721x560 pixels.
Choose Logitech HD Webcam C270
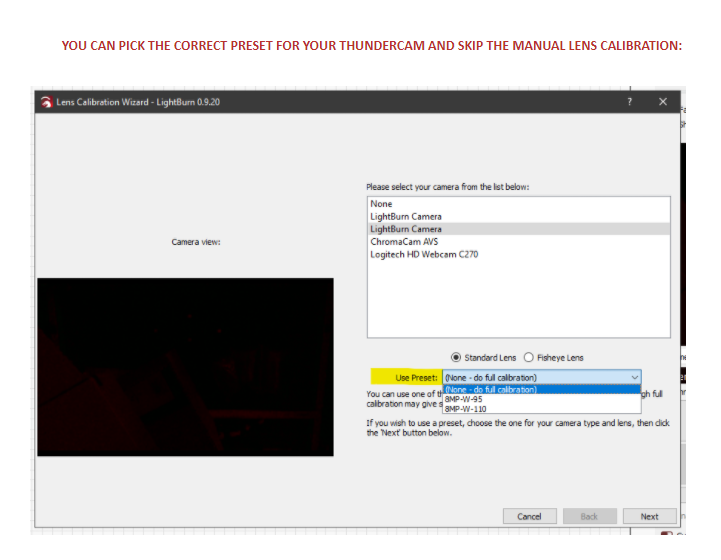pyautogui.click(x=519, y=254)
